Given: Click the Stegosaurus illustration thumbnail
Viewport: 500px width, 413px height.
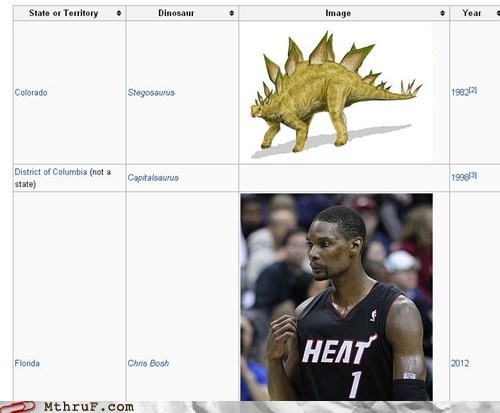Looking at the screenshot, I should point(337,93).
